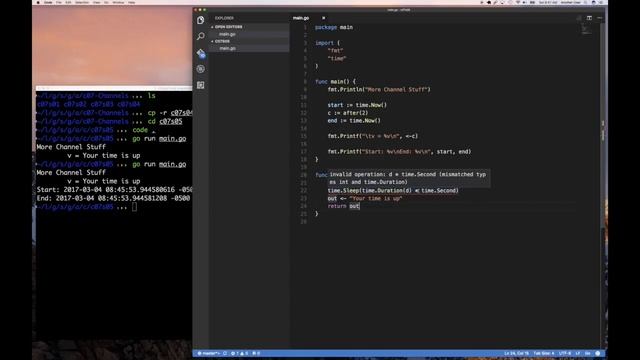640x360 pixels.
Task: Click the clock in macOS menu bar
Action: pyautogui.click(x=548, y=2)
